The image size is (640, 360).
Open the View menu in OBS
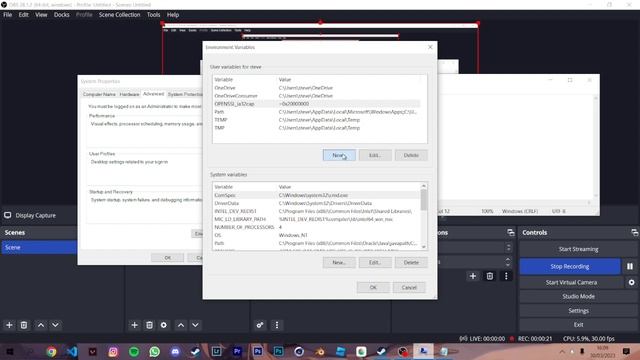point(41,15)
